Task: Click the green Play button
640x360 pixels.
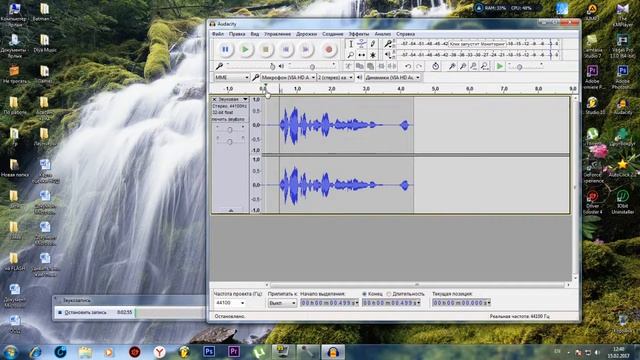Action: [x=245, y=49]
